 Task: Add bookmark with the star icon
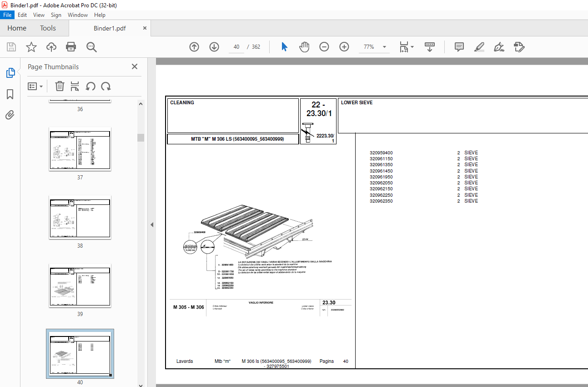[31, 47]
